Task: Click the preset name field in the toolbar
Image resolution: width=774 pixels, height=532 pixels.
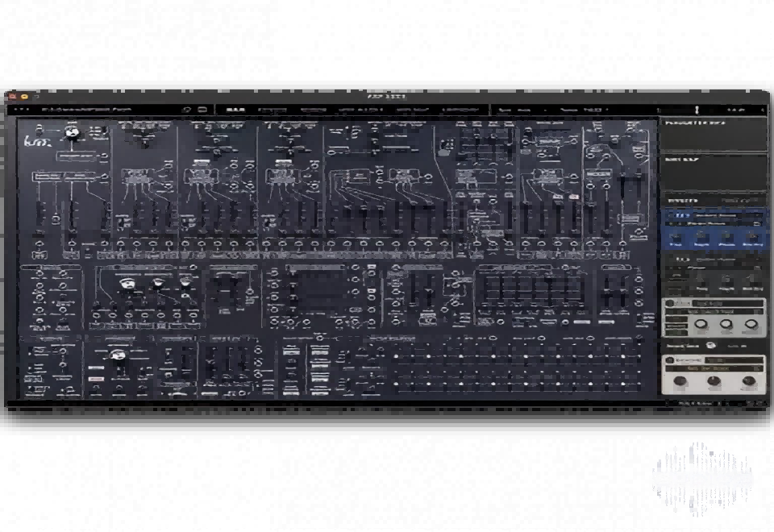Action: (x=87, y=110)
